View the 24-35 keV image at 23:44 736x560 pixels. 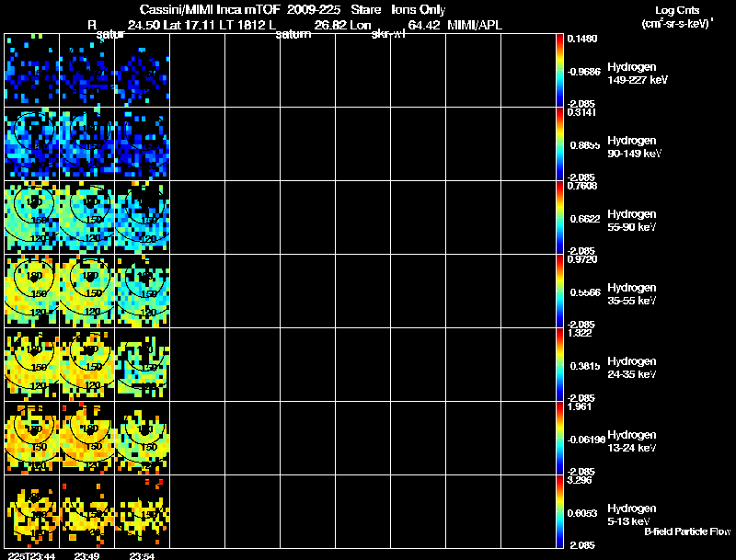pyautogui.click(x=32, y=365)
